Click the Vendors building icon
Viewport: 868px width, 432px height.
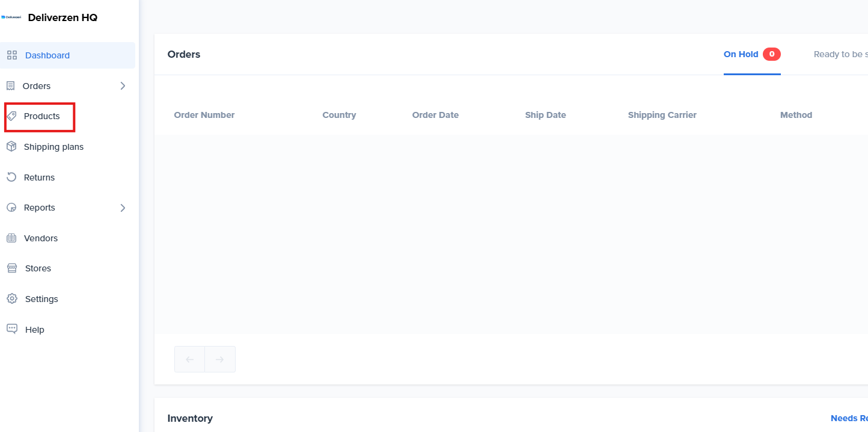coord(11,238)
